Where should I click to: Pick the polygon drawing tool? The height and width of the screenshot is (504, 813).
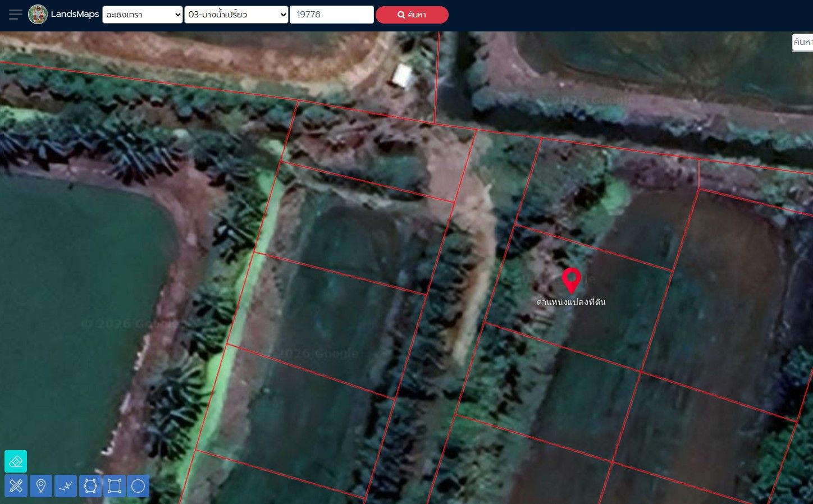pos(90,486)
